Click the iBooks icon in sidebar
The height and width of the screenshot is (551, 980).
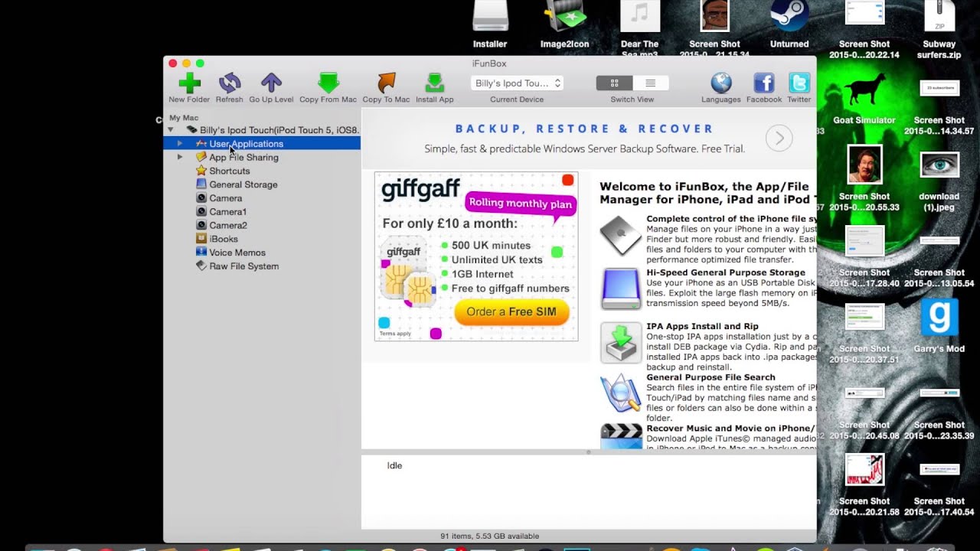(201, 239)
